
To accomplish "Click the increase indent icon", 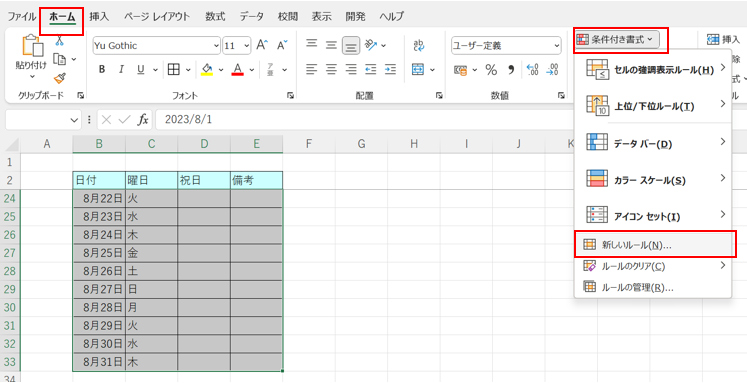I will 390,70.
